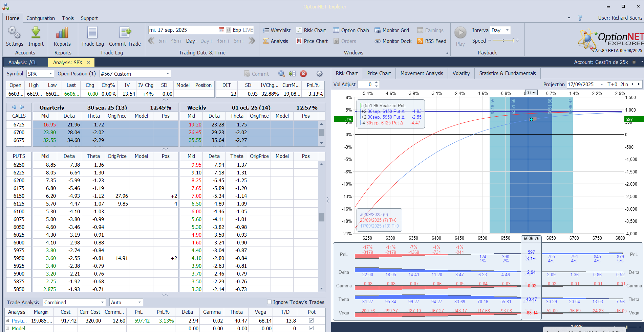
Task: Expand the Model row in Trade Analysis
Action: [x=7, y=328]
